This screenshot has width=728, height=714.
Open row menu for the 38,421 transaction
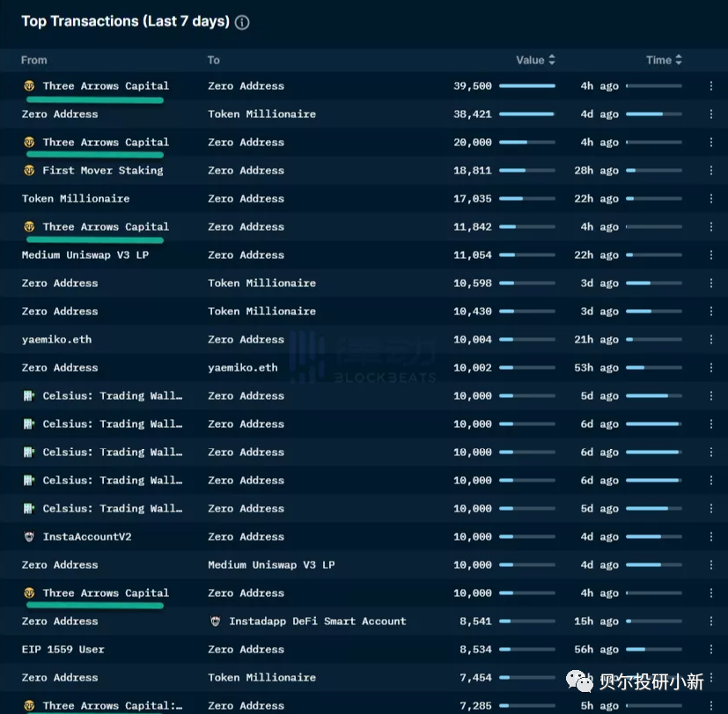coord(710,114)
